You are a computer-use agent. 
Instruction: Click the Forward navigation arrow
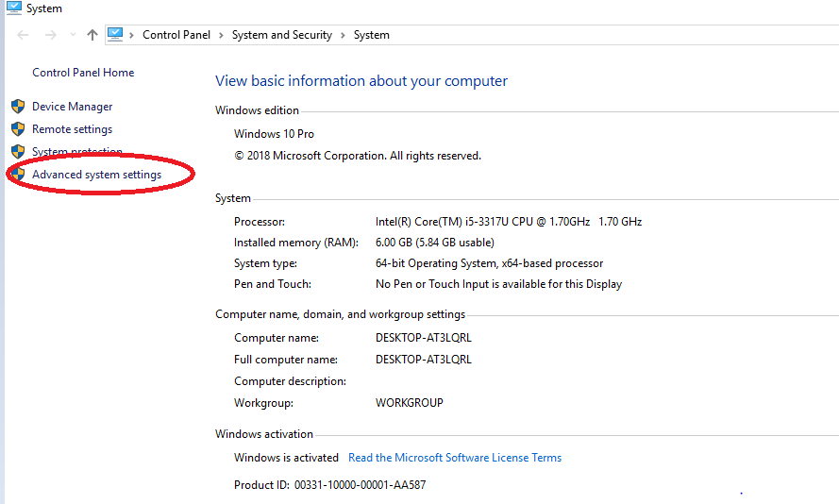point(51,35)
